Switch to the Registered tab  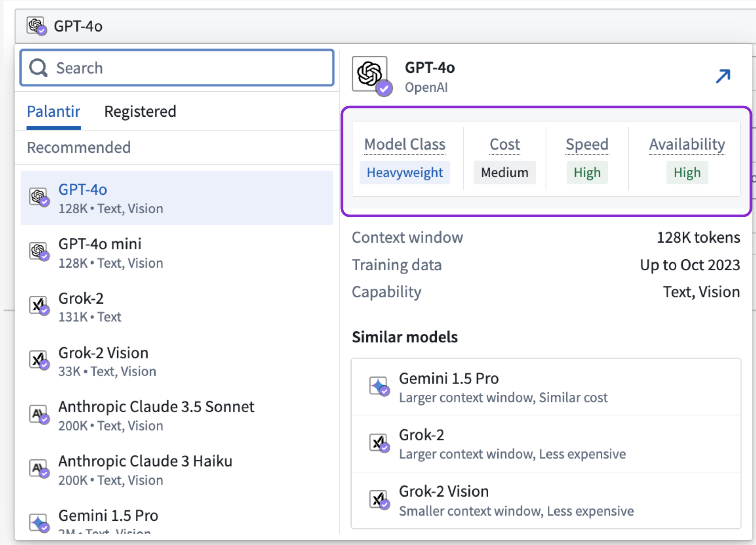pos(140,111)
